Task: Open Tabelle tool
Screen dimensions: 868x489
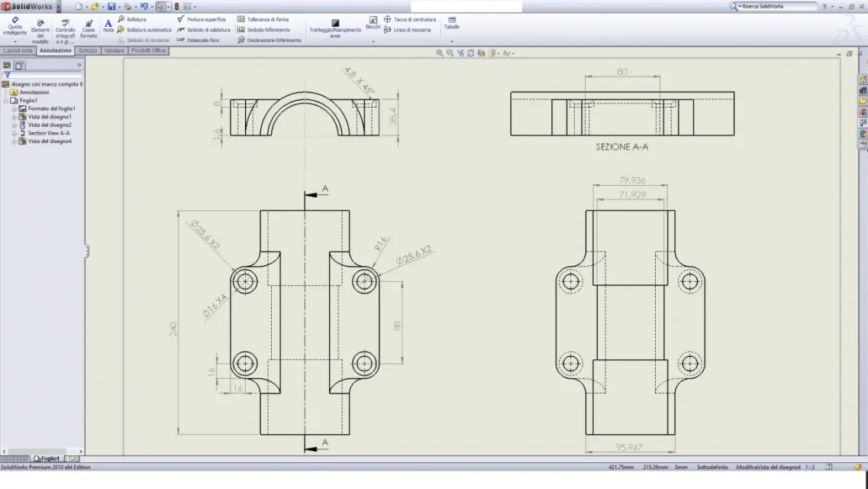Action: 452,23
